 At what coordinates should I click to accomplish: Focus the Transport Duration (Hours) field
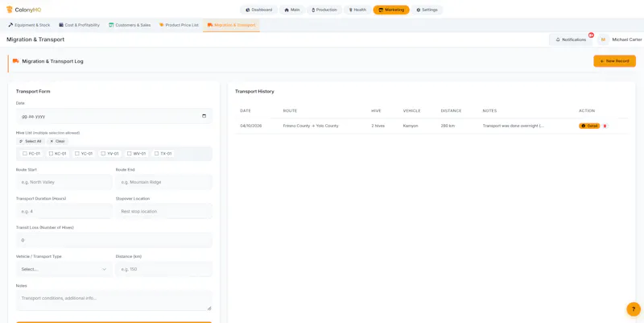point(64,211)
